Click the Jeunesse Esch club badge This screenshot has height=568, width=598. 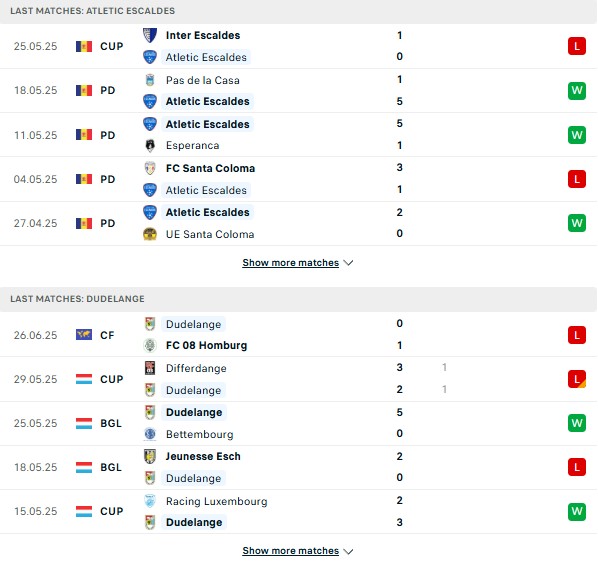pos(150,456)
